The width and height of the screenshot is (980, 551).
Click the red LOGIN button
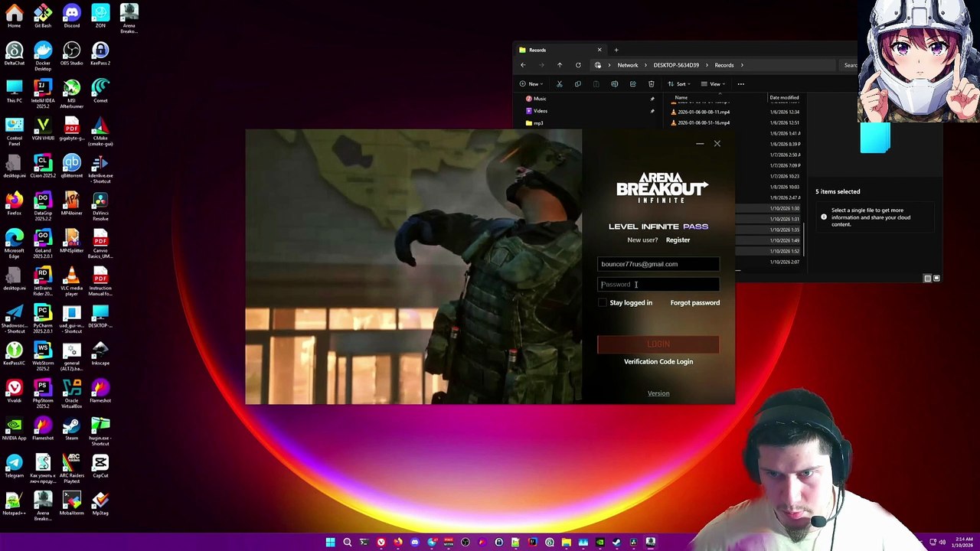click(x=658, y=344)
